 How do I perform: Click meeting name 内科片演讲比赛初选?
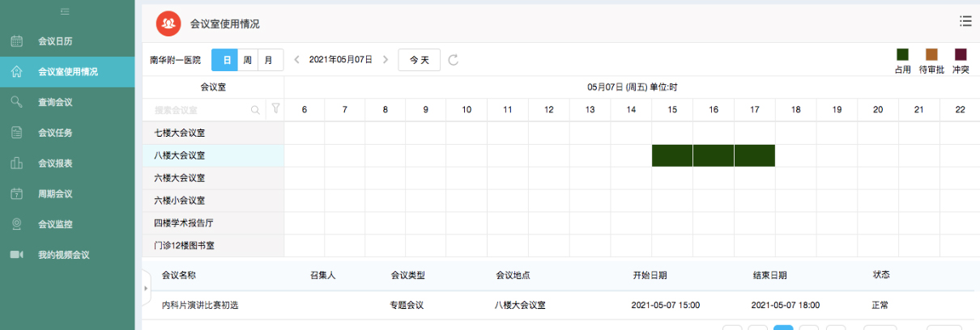point(200,306)
